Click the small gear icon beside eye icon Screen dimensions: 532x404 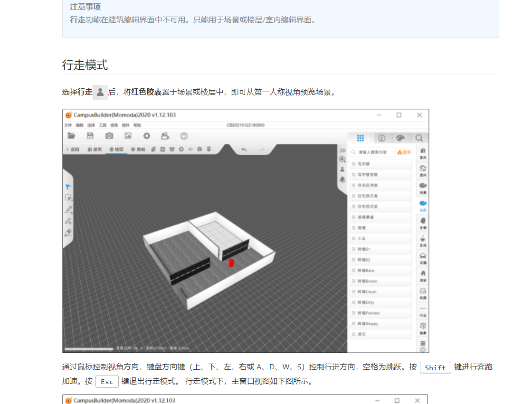coord(181,149)
